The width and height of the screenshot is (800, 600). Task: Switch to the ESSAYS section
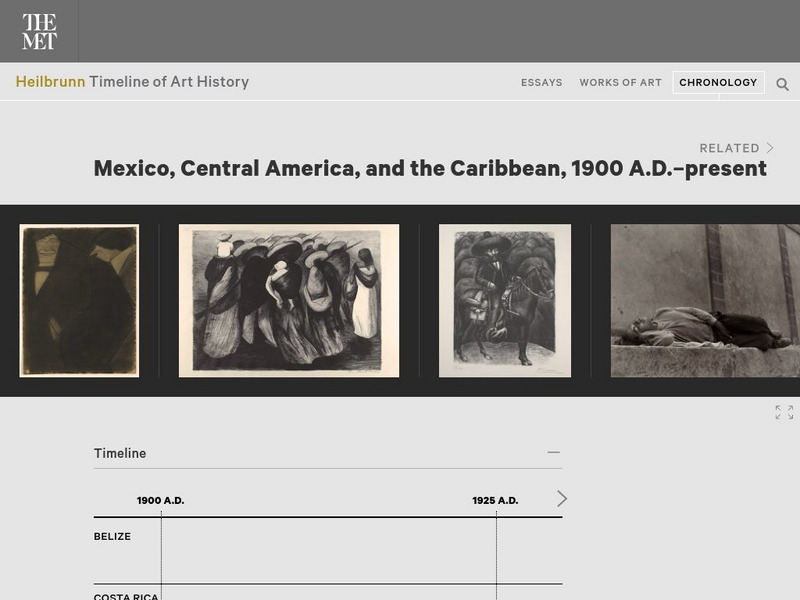coord(541,83)
